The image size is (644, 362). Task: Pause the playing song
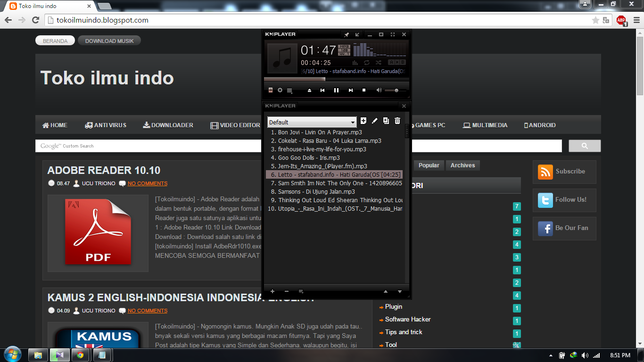click(337, 90)
